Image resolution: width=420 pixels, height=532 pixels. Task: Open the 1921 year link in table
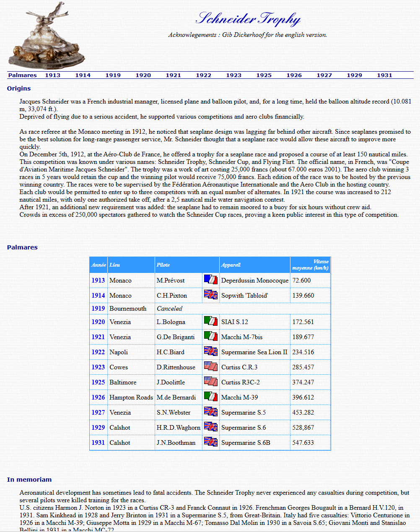click(x=99, y=337)
